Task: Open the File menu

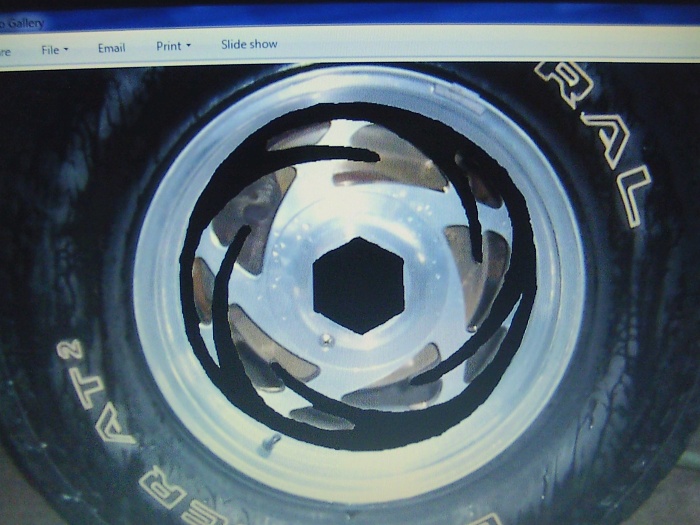Action: (54, 50)
